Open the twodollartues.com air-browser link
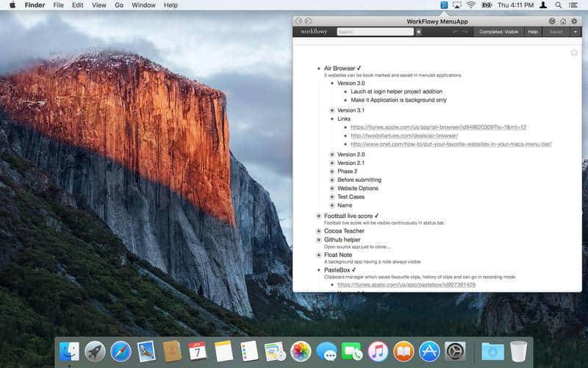Image resolution: width=588 pixels, height=368 pixels. point(404,135)
